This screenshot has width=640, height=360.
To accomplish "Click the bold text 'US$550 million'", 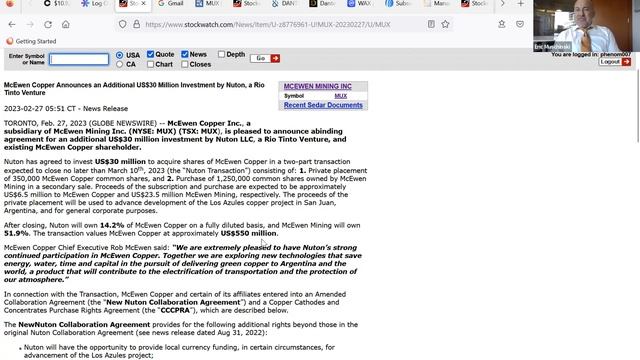I will (249, 233).
